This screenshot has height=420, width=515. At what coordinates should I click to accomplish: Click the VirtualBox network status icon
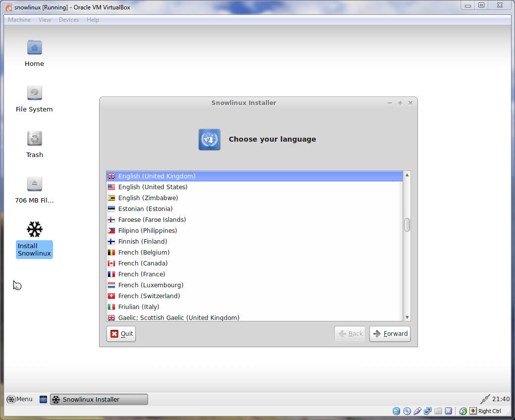point(428,411)
